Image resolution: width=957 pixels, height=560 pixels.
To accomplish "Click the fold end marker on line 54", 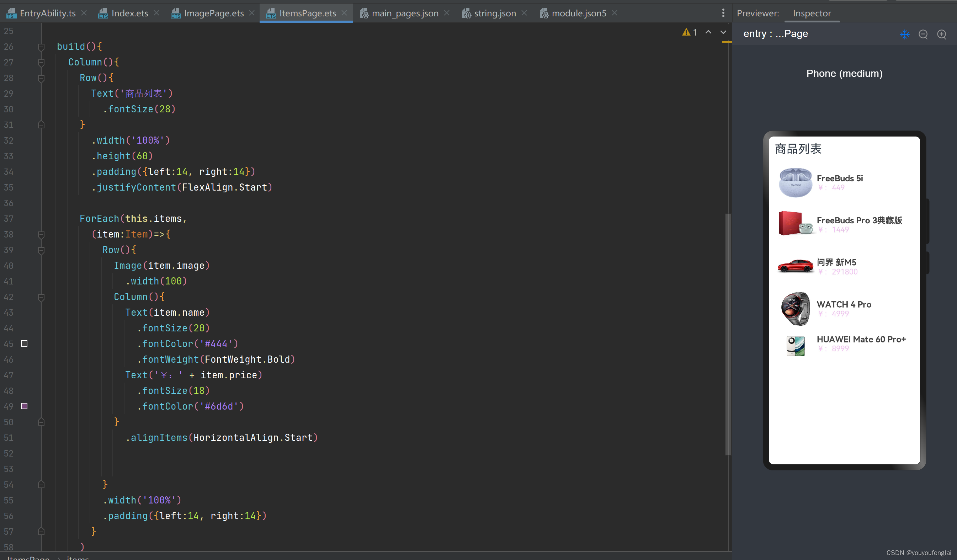I will 41,485.
